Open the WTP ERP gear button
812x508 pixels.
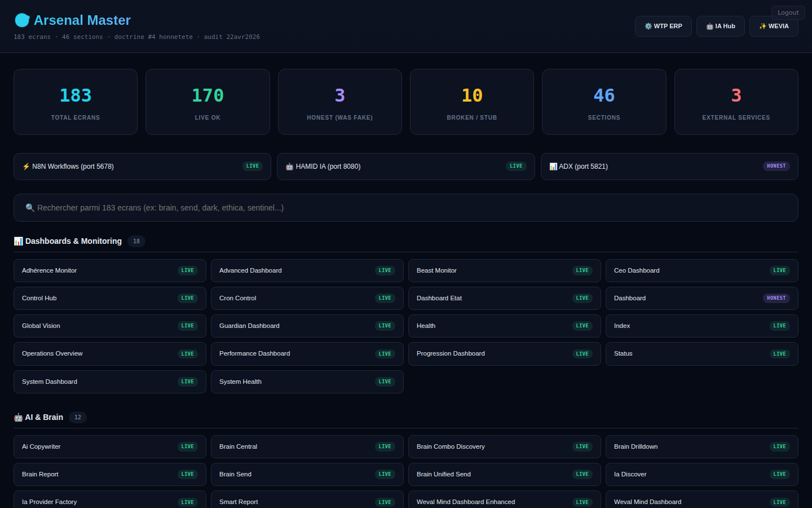click(663, 27)
